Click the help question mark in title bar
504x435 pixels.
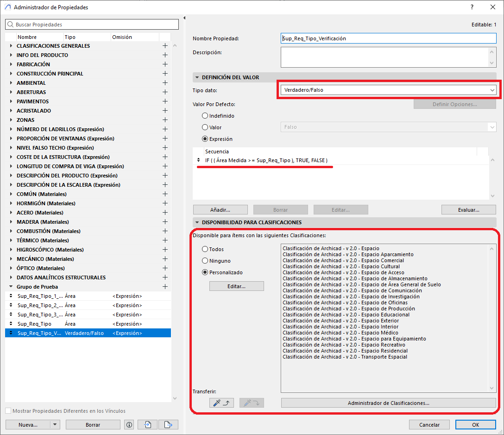[x=472, y=7]
